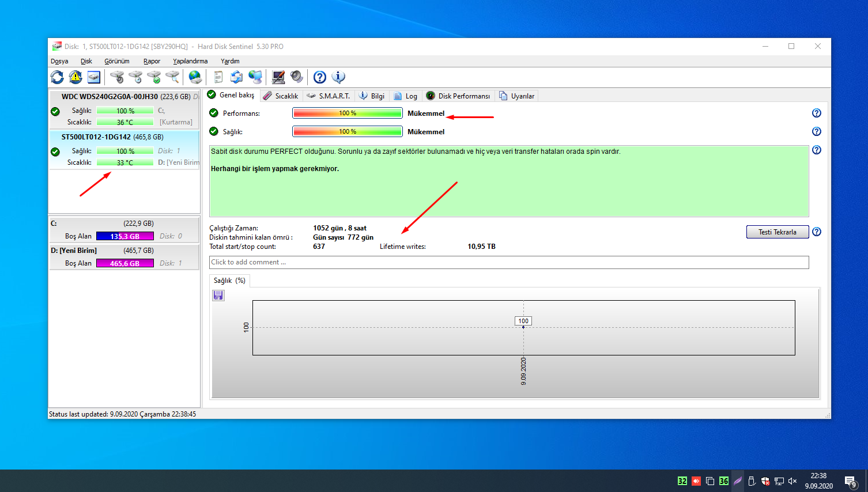Click the safely remove USB tray icon

click(x=752, y=481)
